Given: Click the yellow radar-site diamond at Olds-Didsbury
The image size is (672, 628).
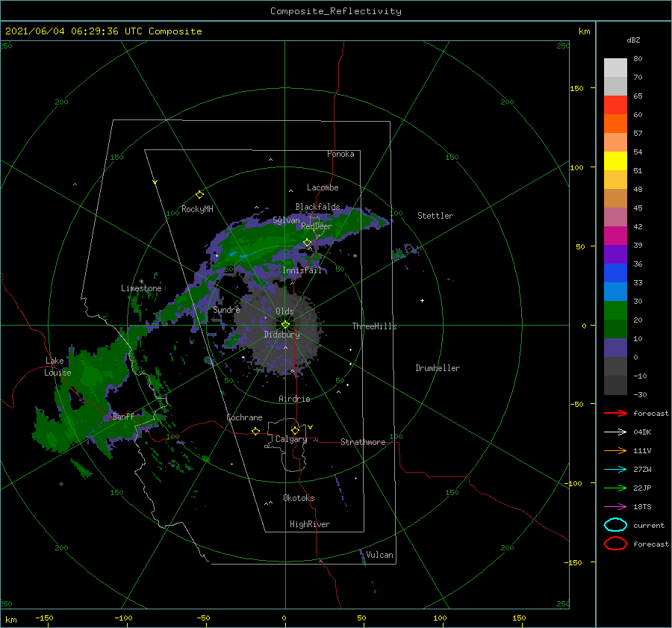Looking at the screenshot, I should coord(285,325).
